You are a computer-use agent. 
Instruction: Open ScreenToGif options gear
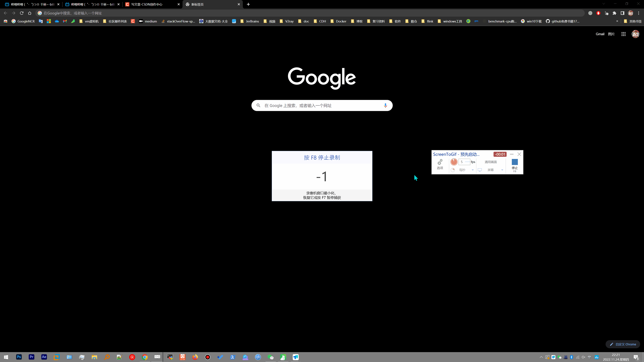[440, 164]
